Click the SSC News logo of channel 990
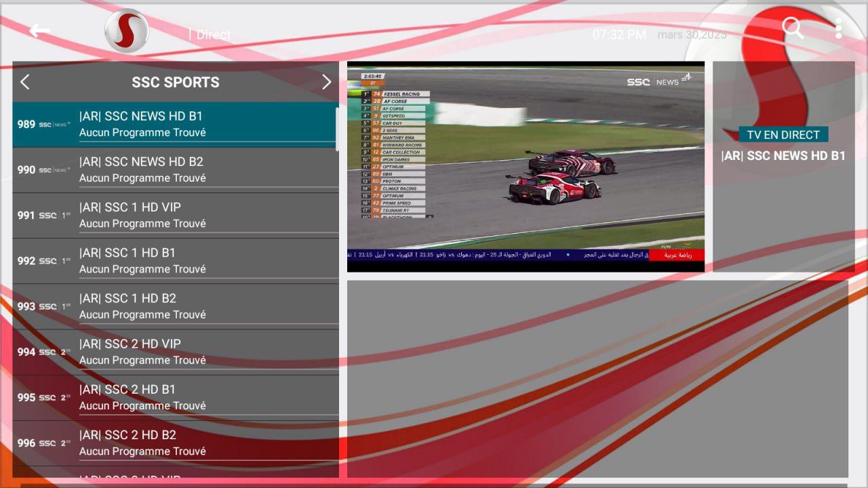This screenshot has width=868, height=488. tap(55, 170)
